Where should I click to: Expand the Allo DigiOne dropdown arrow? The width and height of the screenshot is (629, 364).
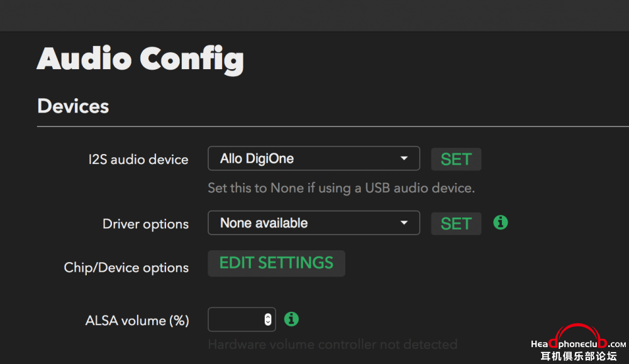(404, 158)
